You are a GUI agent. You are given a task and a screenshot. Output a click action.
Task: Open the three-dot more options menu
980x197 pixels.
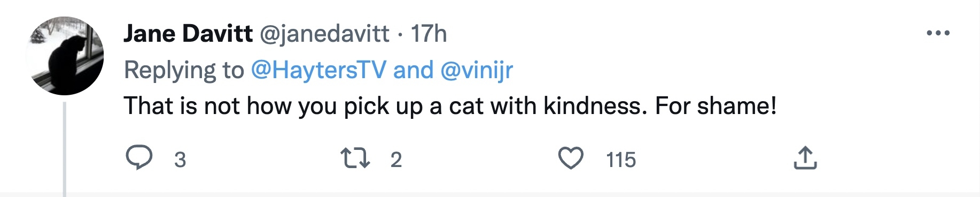tap(938, 33)
